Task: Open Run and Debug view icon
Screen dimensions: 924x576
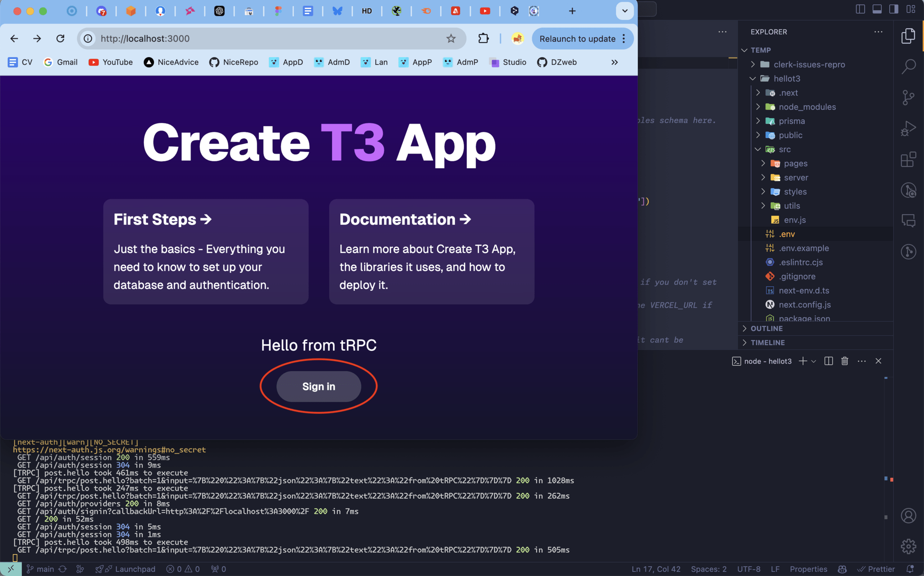Action: click(x=908, y=128)
